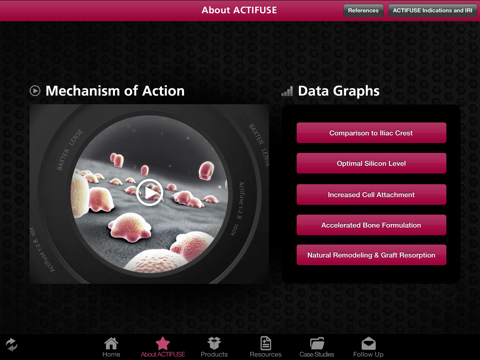Viewport: 480px width, 360px height.
Task: Select the About ACTIFUSE star tab
Action: 163,347
